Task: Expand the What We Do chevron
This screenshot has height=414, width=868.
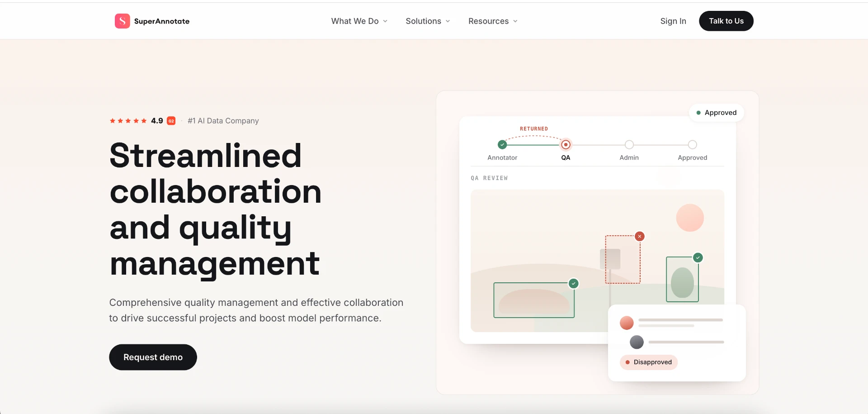Action: [x=385, y=21]
